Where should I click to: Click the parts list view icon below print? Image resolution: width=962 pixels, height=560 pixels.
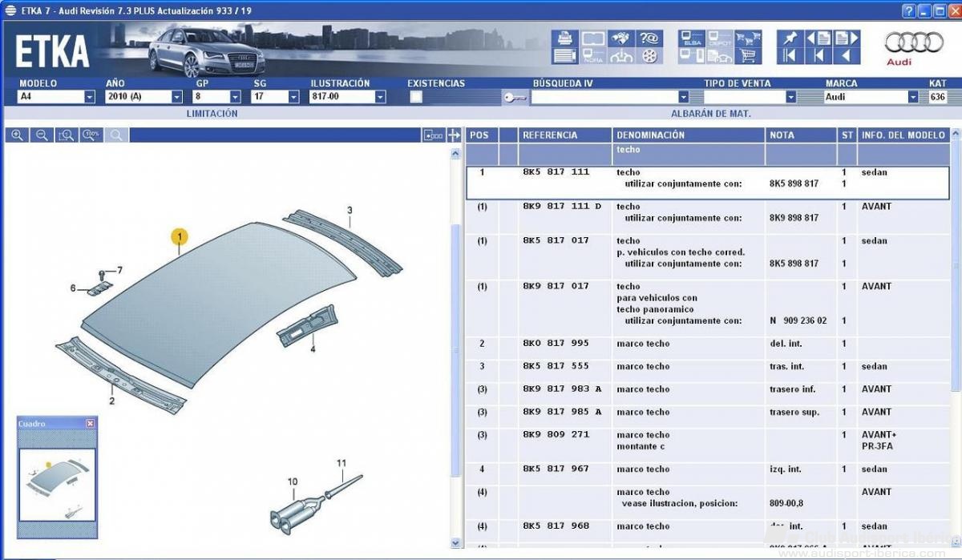(x=564, y=56)
